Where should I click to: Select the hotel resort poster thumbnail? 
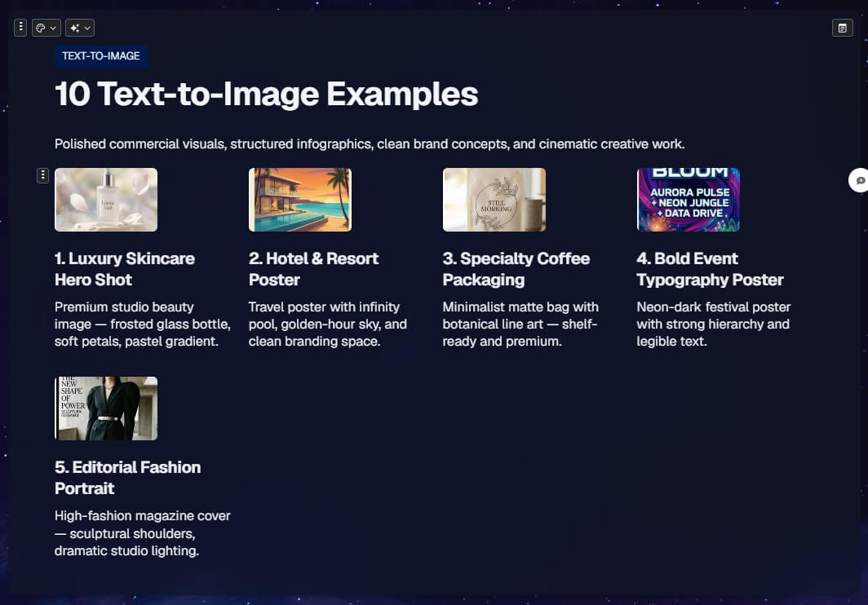pos(300,200)
